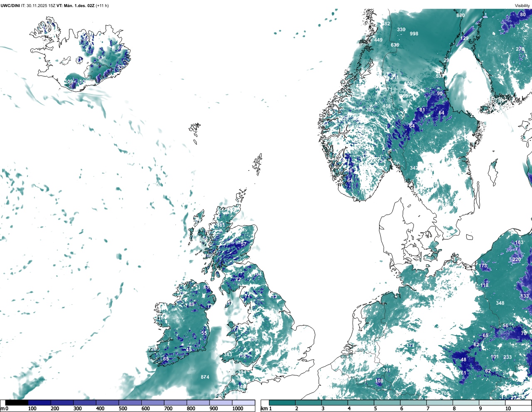Click the '177' value over Germany
This screenshot has width=532, height=412.
point(410,345)
